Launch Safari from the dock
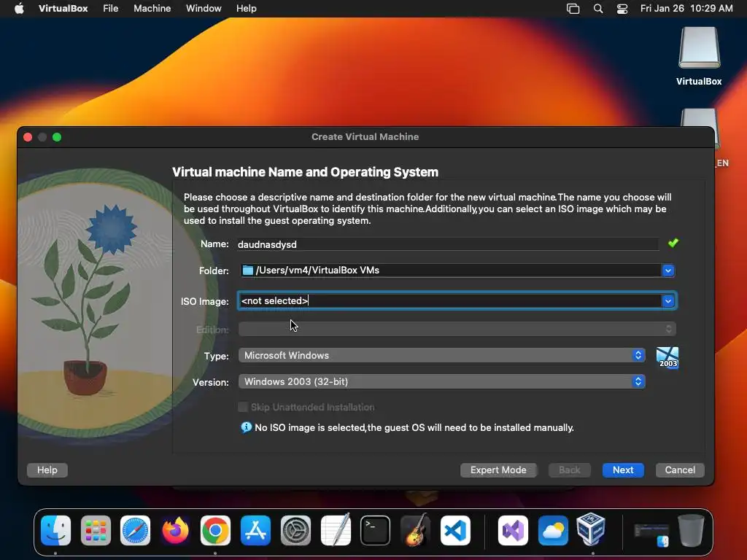 135,530
